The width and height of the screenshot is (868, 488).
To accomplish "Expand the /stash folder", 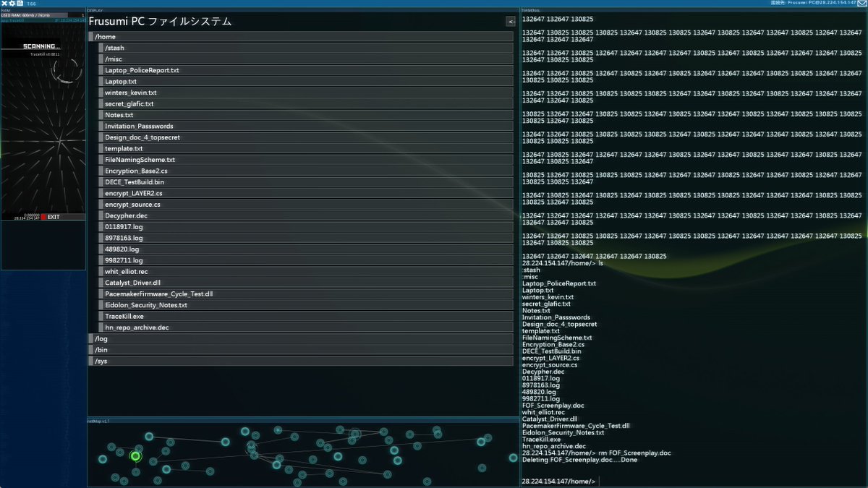I will pos(306,48).
